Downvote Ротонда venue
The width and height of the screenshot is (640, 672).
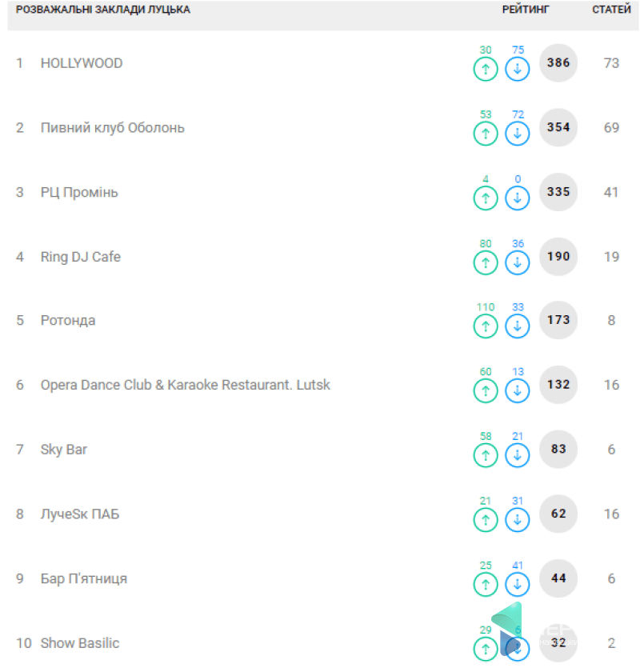click(x=518, y=326)
